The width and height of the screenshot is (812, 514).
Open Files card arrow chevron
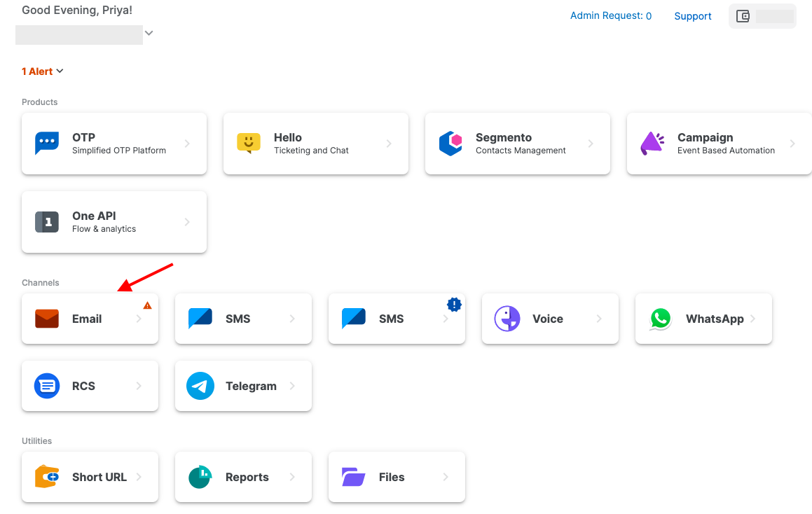[446, 477]
